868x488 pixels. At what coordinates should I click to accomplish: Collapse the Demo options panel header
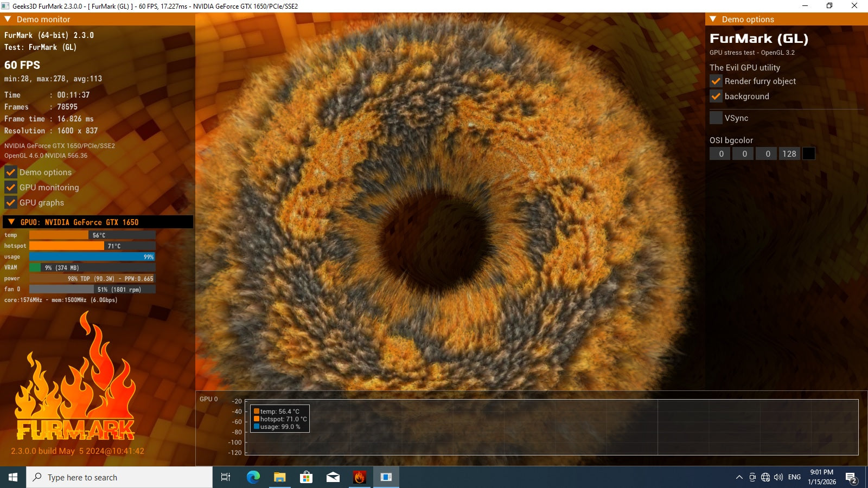pos(713,19)
